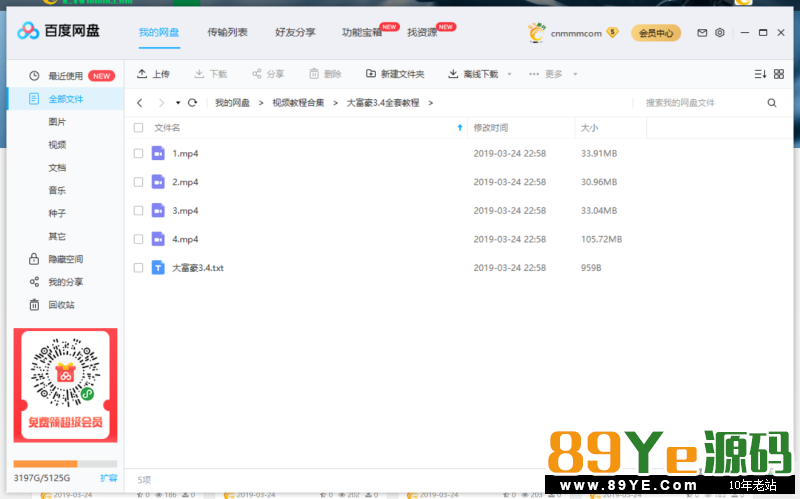
Task: Click the refresh icon in navigation bar
Action: point(193,103)
